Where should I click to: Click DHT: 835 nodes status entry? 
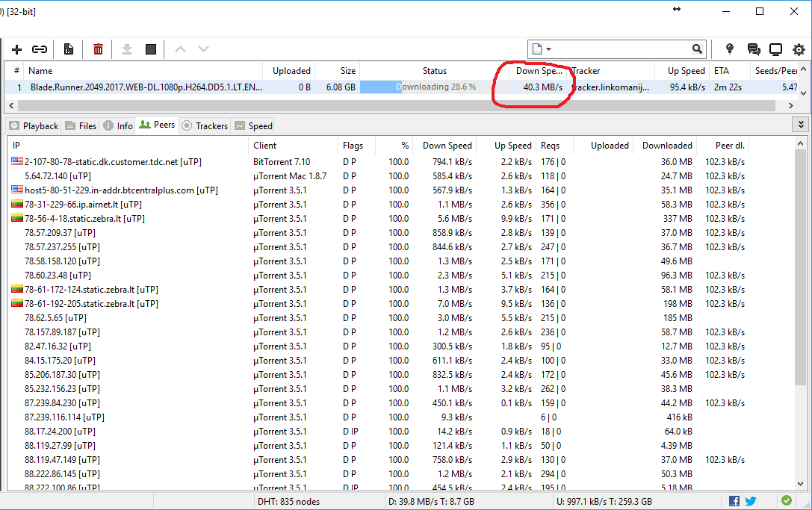coord(288,501)
